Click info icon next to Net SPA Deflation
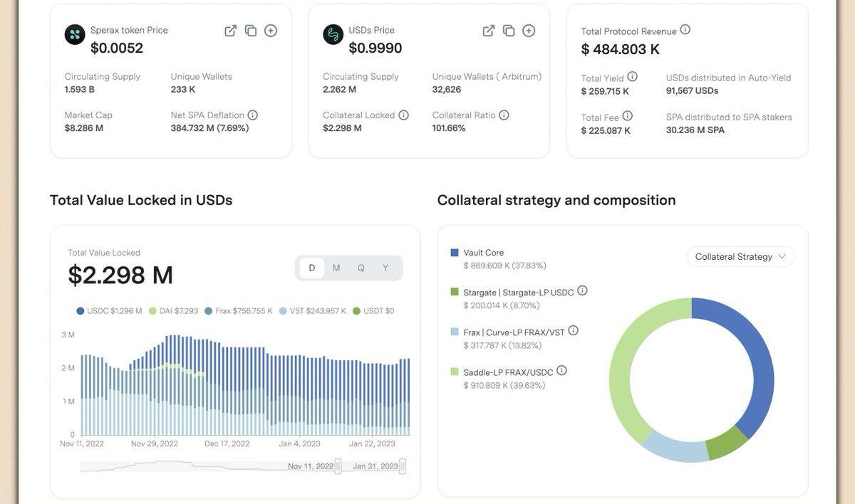Screen dimensions: 855x504 click(253, 115)
